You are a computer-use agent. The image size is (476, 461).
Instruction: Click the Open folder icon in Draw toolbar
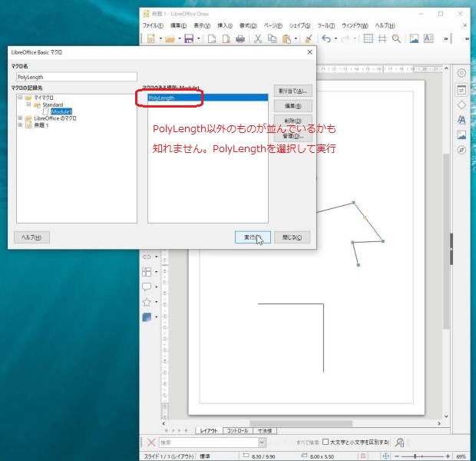click(170, 38)
